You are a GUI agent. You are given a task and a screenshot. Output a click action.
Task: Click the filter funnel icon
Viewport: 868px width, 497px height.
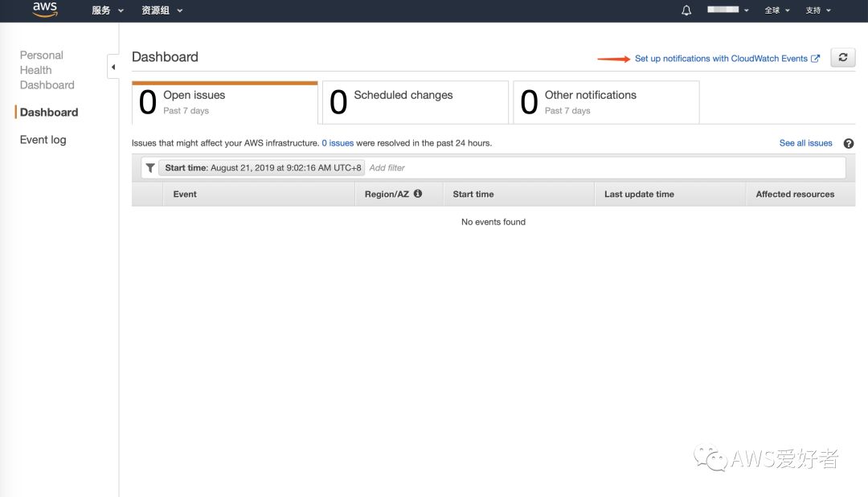(150, 168)
